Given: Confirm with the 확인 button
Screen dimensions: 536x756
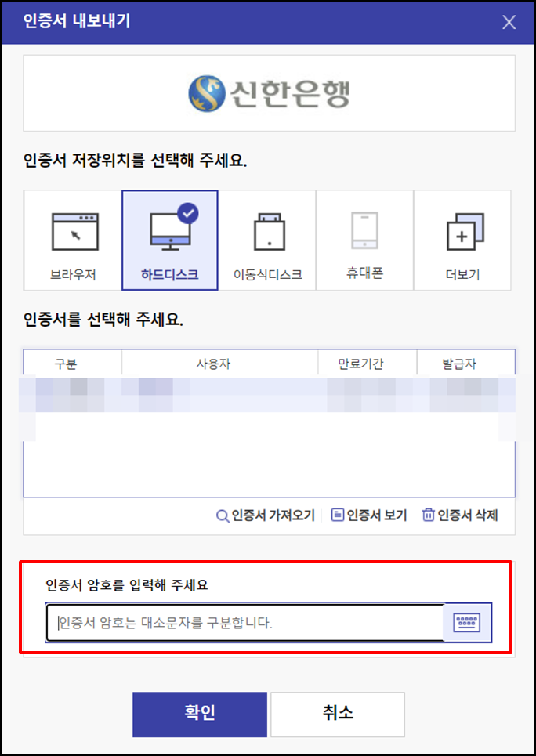Looking at the screenshot, I should (x=200, y=714).
